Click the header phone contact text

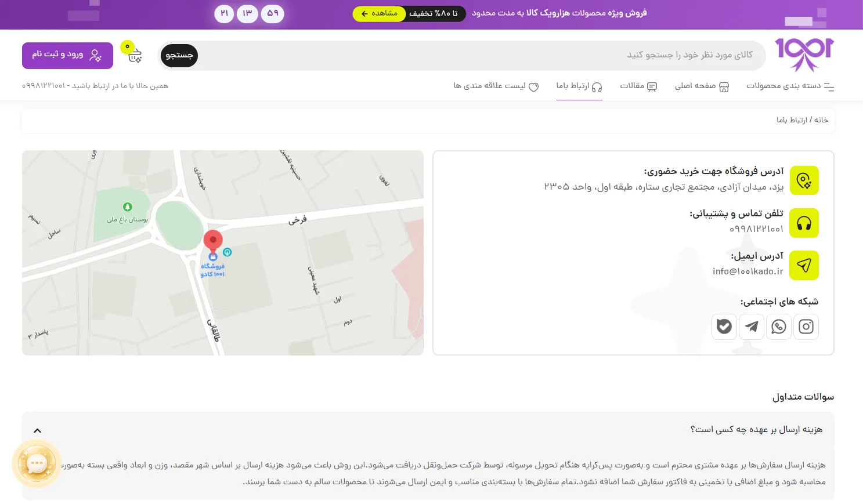pyautogui.click(x=95, y=86)
